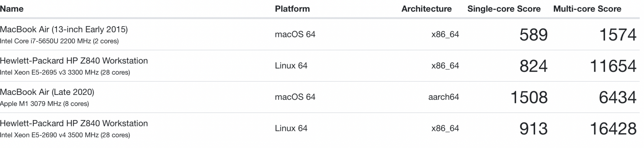The width and height of the screenshot is (644, 148).
Task: Click the multi-core score 1574
Action: coord(618,35)
